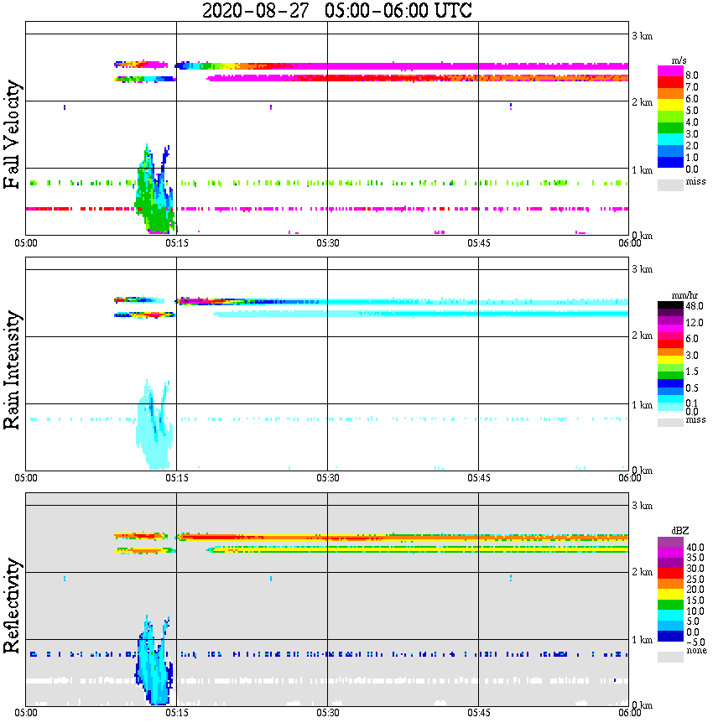The width and height of the screenshot is (713, 728).
Task: Click the 40.0 value in dBZ legend
Action: (x=695, y=548)
